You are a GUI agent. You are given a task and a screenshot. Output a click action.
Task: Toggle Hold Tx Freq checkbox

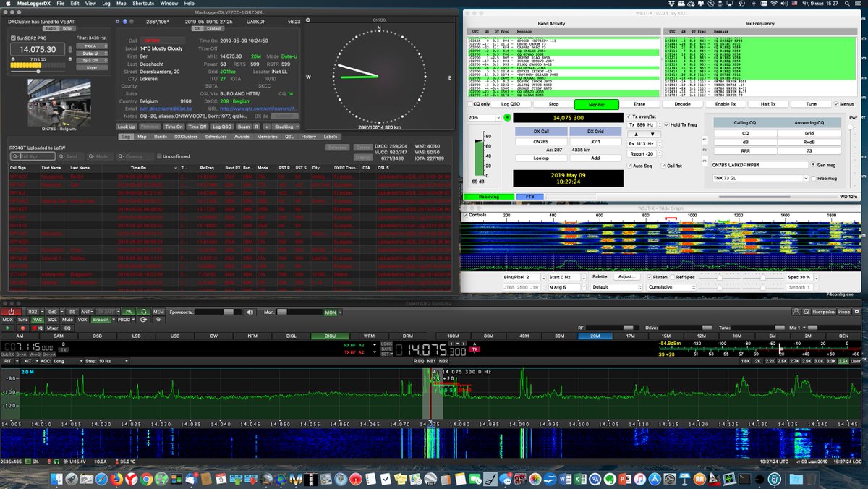pyautogui.click(x=666, y=125)
